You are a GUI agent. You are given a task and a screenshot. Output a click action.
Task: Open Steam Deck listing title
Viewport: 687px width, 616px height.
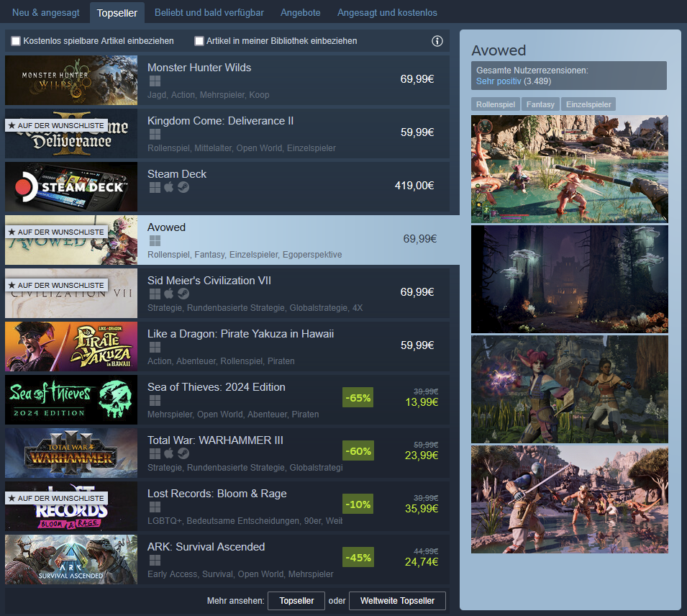[176, 174]
